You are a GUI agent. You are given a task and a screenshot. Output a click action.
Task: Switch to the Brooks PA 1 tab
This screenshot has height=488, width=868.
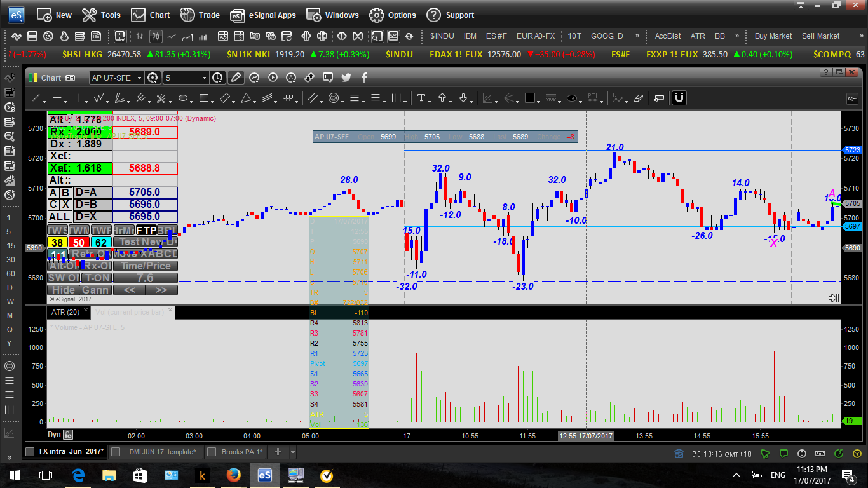click(236, 452)
